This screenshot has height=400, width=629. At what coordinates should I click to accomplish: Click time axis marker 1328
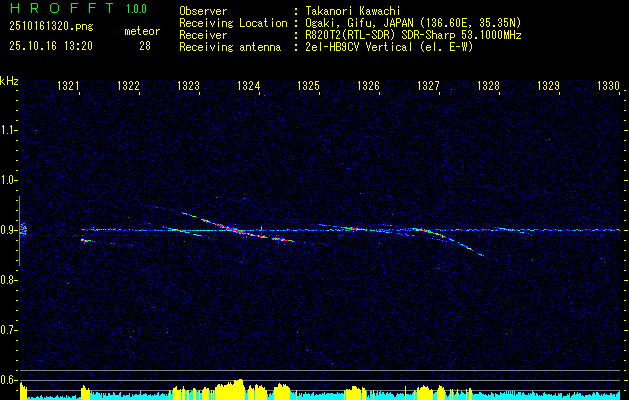point(489,85)
